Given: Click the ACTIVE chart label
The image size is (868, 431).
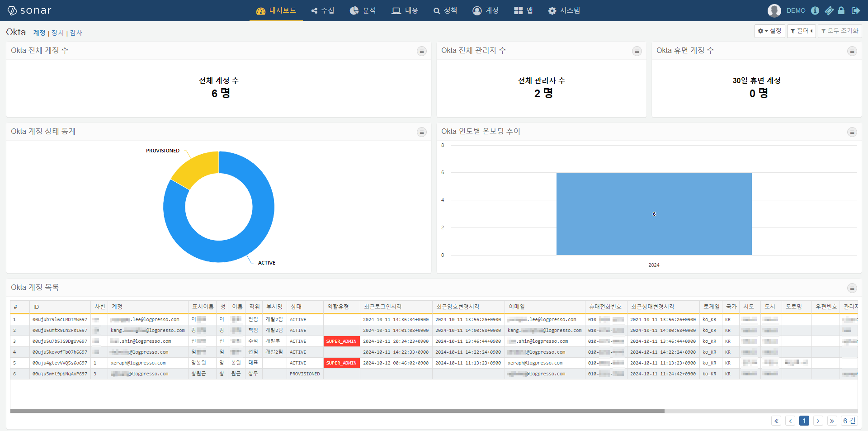Looking at the screenshot, I should point(267,263).
